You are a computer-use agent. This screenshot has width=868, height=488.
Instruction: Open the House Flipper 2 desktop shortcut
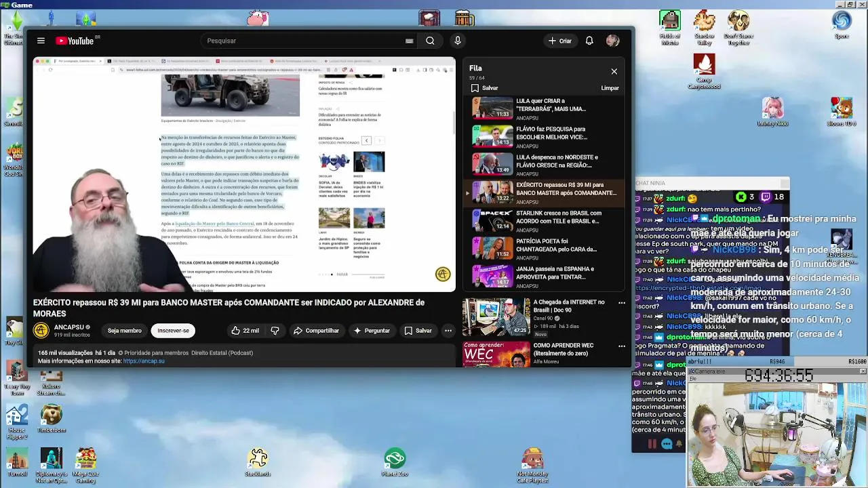[16, 422]
